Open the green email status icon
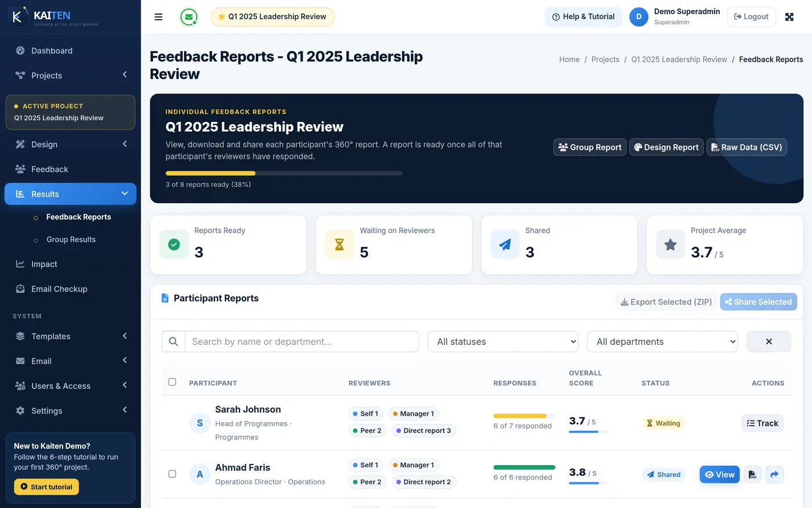812x508 pixels. (x=188, y=17)
